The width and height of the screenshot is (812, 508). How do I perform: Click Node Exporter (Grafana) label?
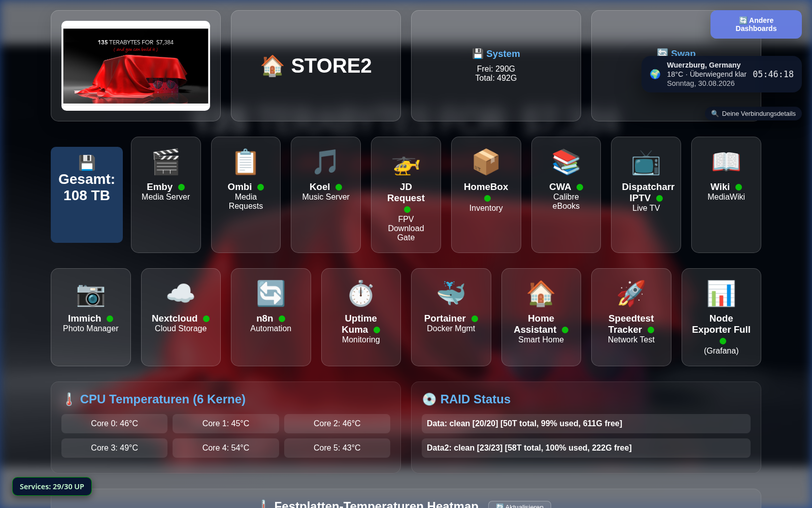pos(721,351)
